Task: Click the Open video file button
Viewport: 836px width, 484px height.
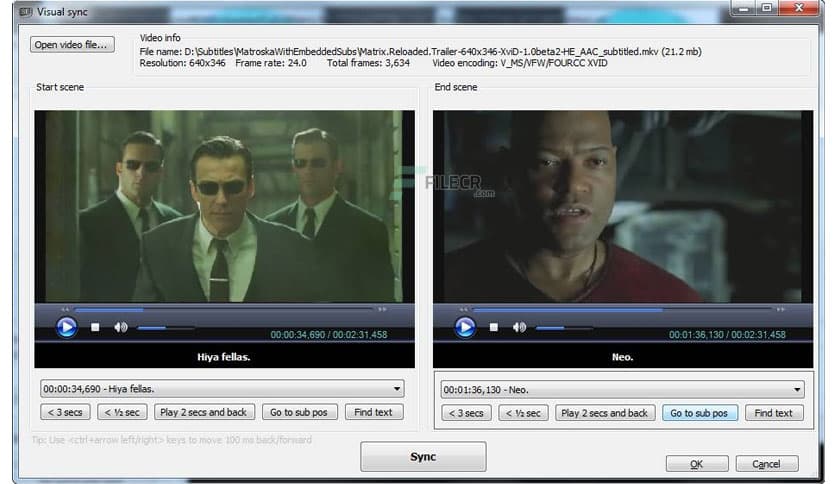Action: tap(73, 44)
